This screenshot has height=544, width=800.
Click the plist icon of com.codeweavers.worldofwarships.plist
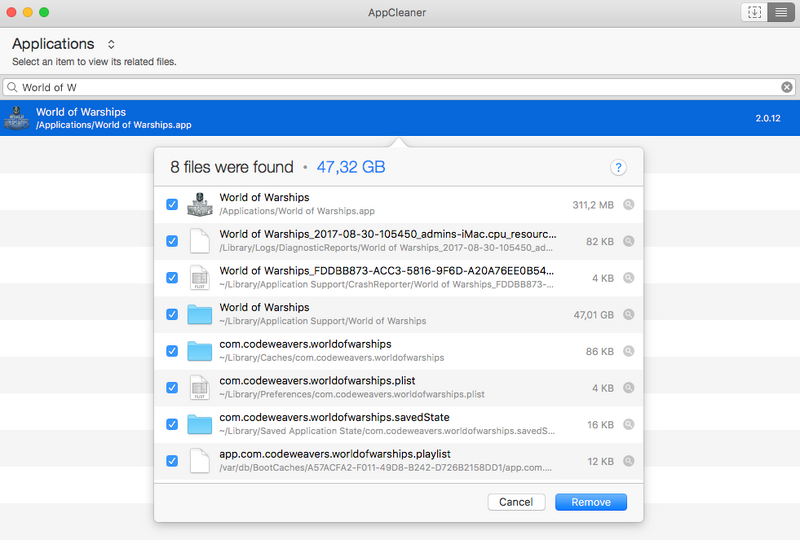click(x=199, y=388)
